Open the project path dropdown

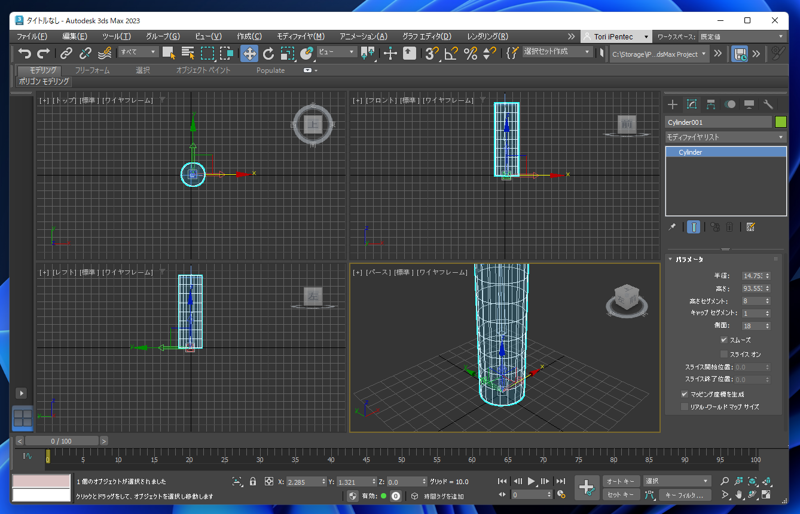pos(659,54)
